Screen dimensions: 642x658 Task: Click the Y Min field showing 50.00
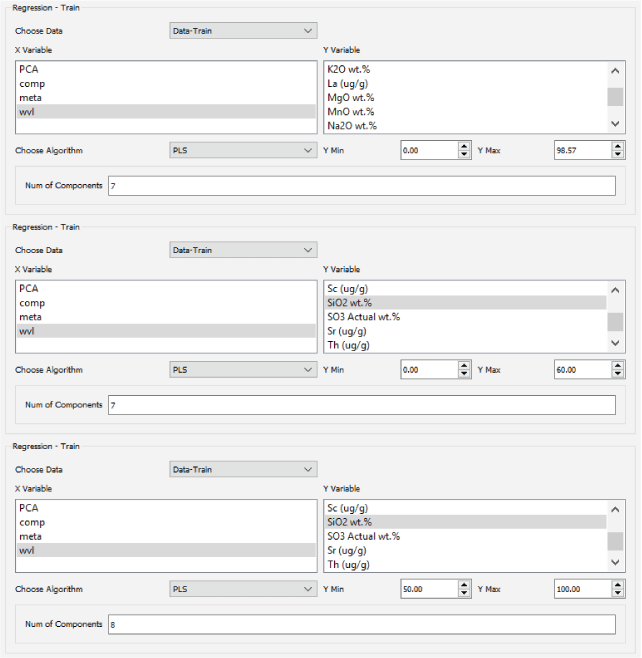(x=427, y=589)
